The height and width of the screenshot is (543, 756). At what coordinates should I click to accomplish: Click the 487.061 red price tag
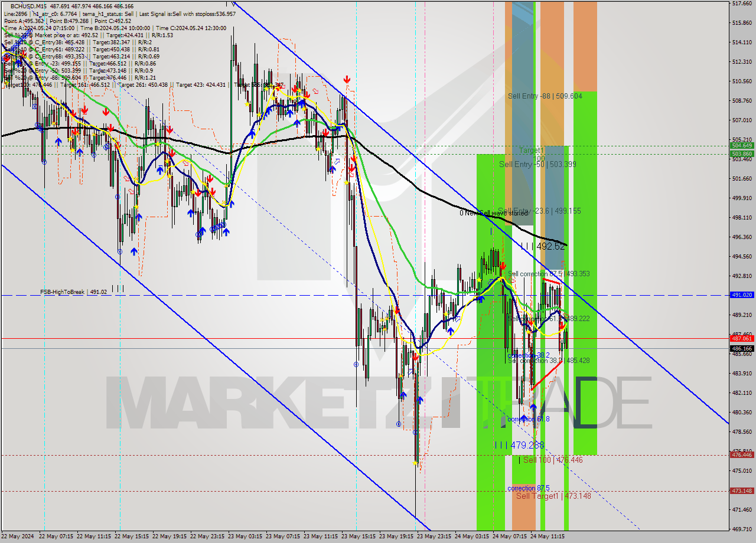point(742,338)
